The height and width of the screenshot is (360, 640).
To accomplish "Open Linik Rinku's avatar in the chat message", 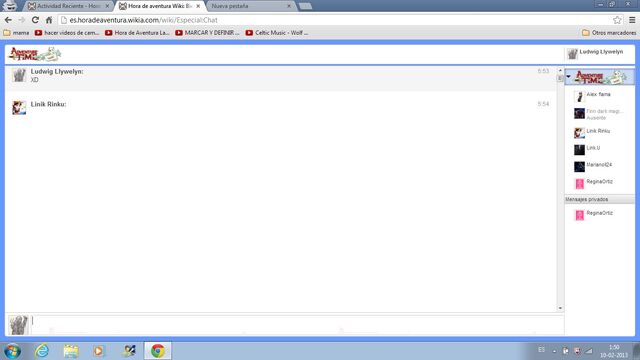I will pos(19,108).
